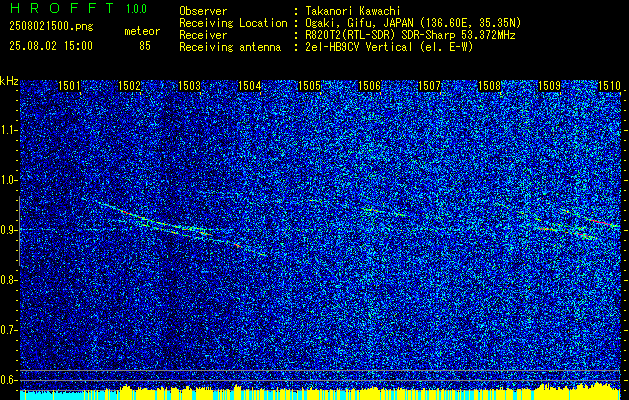Click the 2el-HB9CV Vertical antenna text
The width and height of the screenshot is (629, 400).
pos(389,47)
